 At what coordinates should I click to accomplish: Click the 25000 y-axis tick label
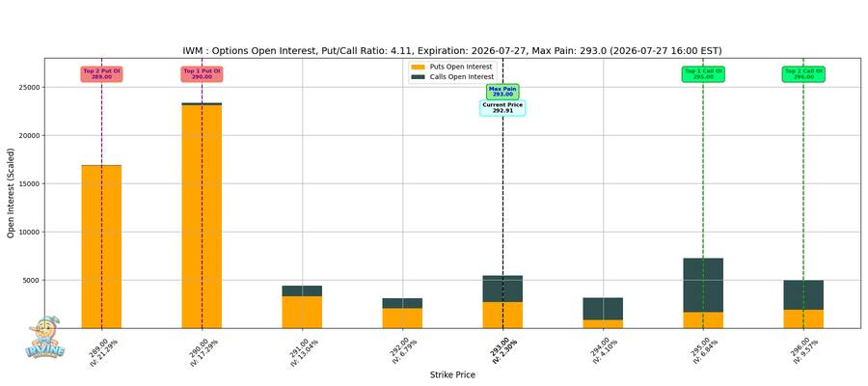click(x=30, y=88)
